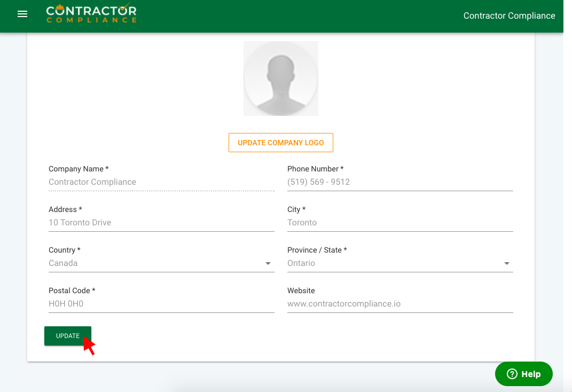Focus the Website input field
Viewport: 572px width, 392px height.
click(399, 304)
